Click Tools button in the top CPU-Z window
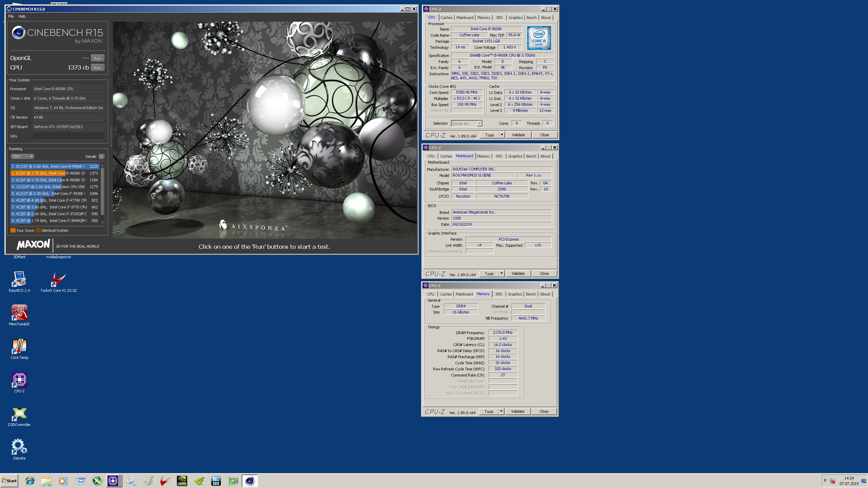 (490, 135)
